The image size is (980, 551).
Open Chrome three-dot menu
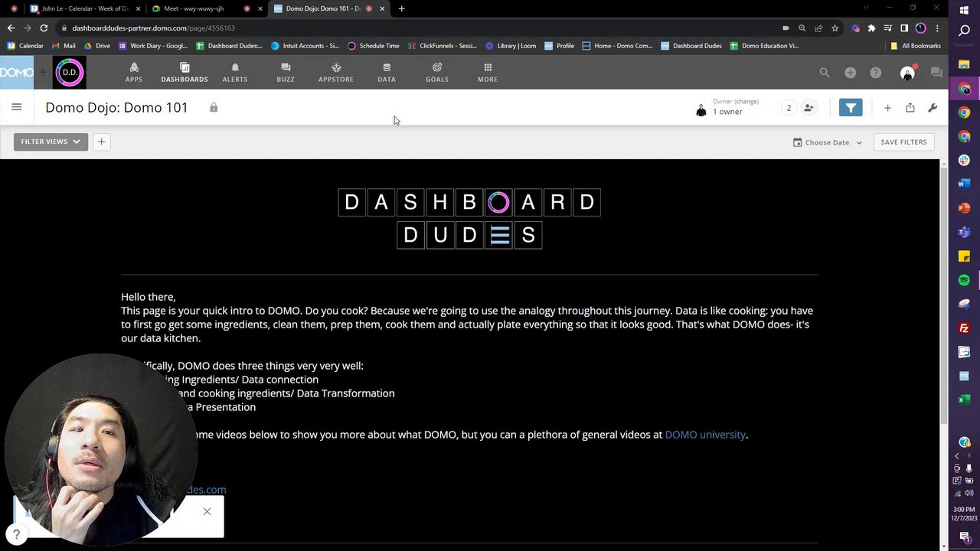point(937,28)
